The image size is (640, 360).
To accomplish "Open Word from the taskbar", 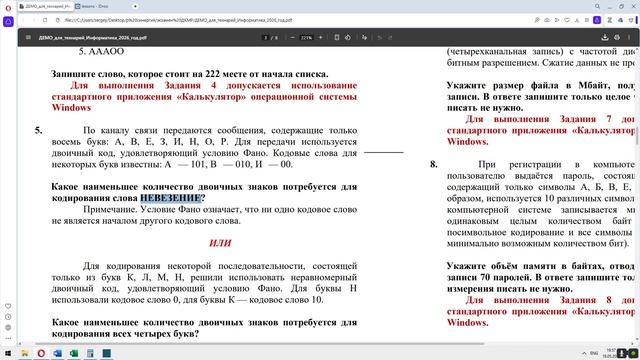I will (57, 353).
